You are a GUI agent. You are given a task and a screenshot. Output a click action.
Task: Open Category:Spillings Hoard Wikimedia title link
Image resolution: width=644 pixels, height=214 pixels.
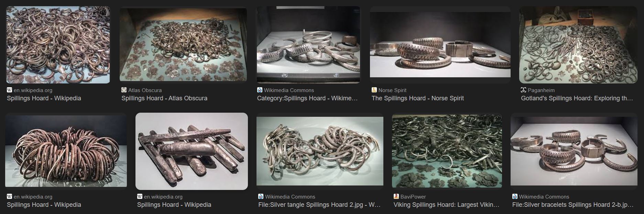(307, 98)
